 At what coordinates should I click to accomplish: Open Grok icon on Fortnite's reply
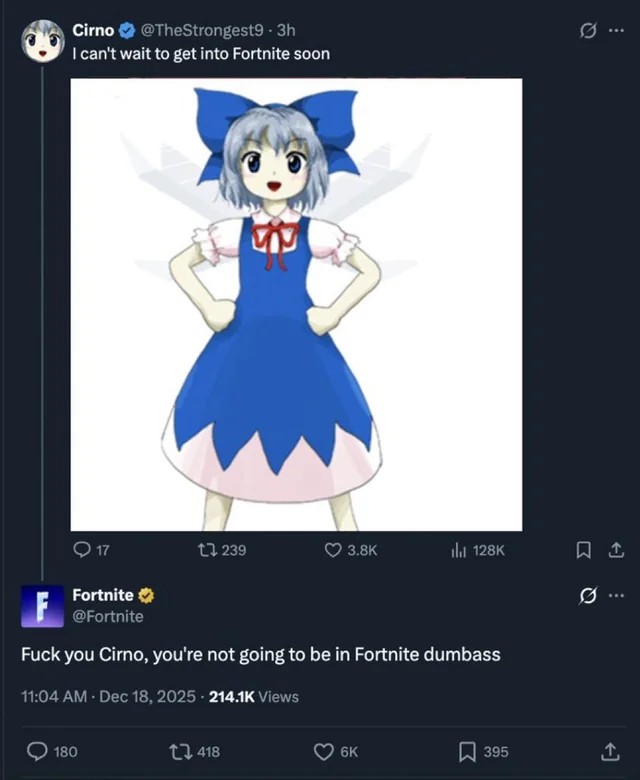[588, 597]
